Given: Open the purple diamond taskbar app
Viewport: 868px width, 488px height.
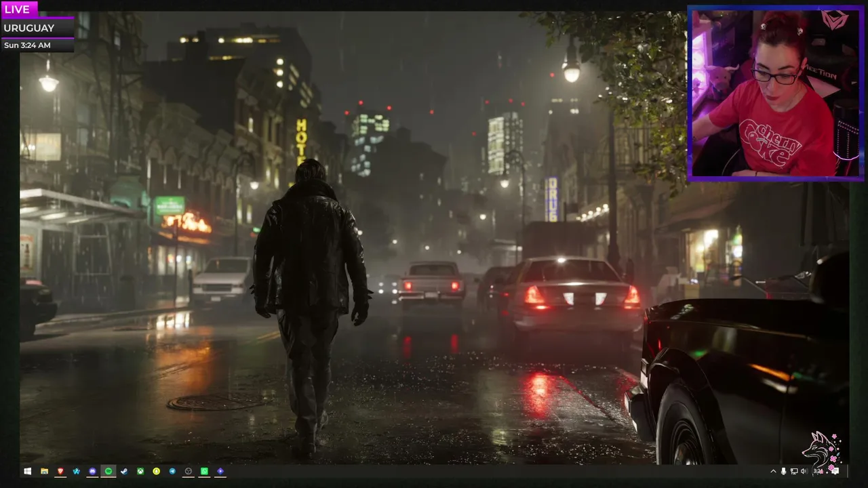Looking at the screenshot, I should (220, 471).
